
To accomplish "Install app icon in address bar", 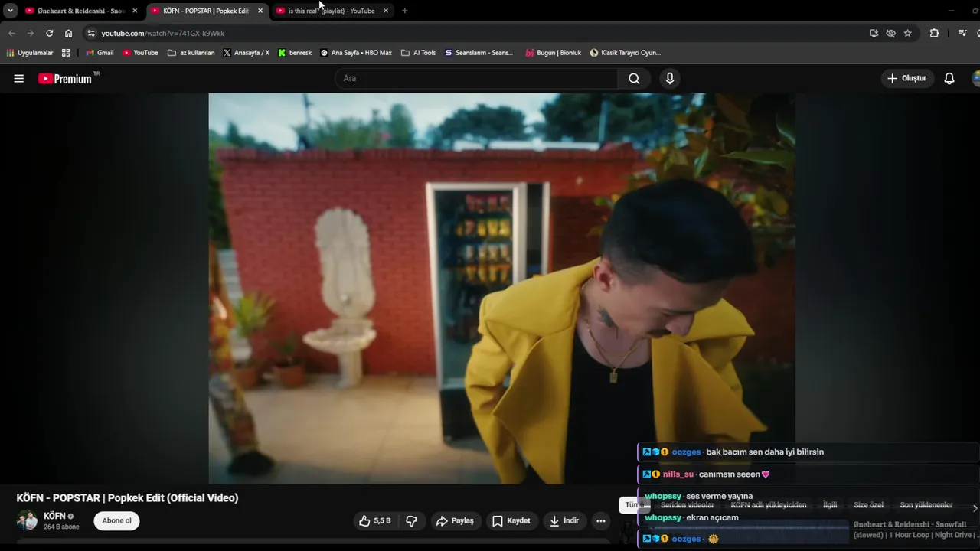I will point(874,33).
